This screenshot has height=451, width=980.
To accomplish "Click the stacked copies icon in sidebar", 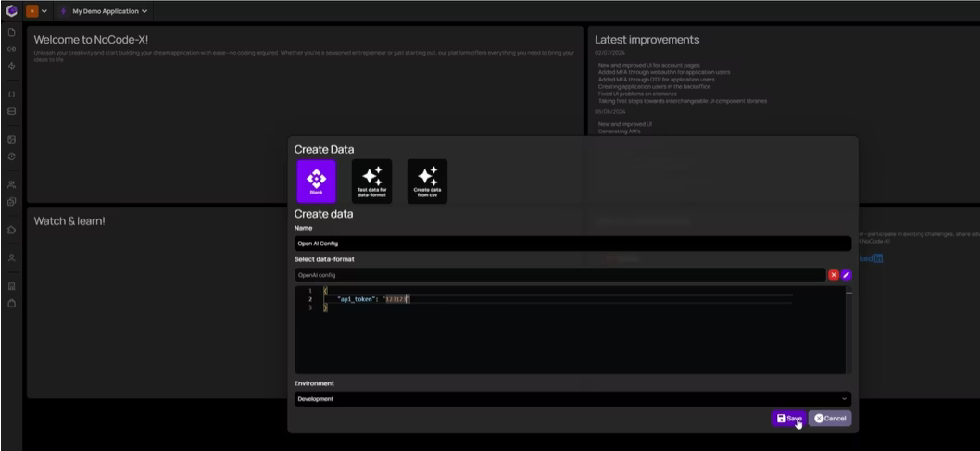I will [x=11, y=202].
